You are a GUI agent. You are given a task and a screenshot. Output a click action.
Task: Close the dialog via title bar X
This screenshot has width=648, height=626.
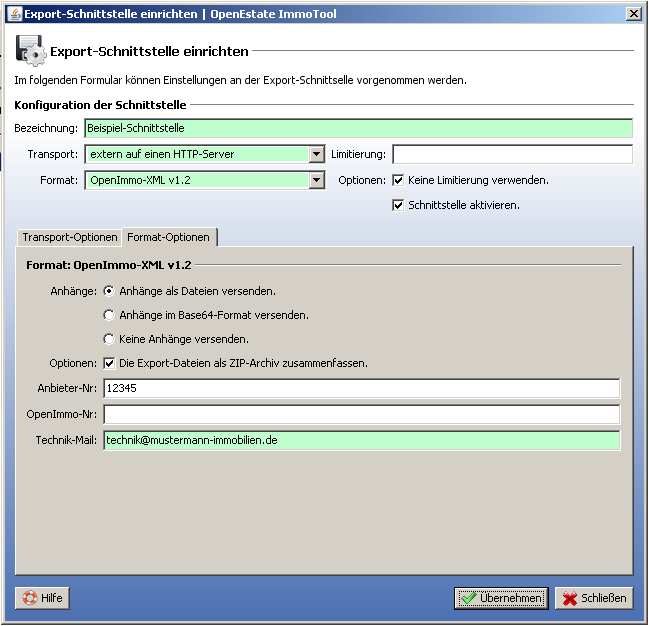point(633,13)
